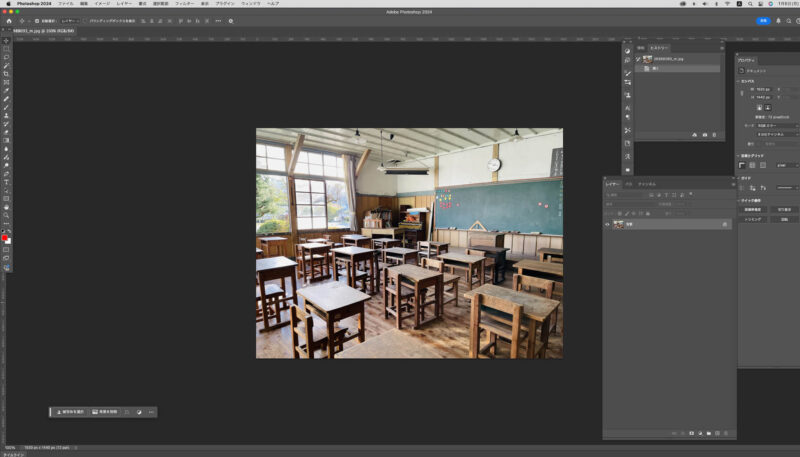Toggle the rulers icon in Properties panel

click(x=742, y=165)
